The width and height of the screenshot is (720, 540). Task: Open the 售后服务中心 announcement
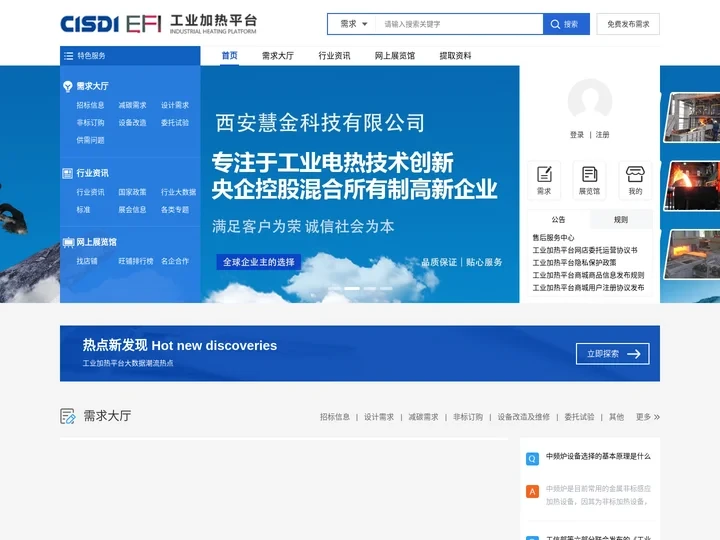(x=553, y=237)
